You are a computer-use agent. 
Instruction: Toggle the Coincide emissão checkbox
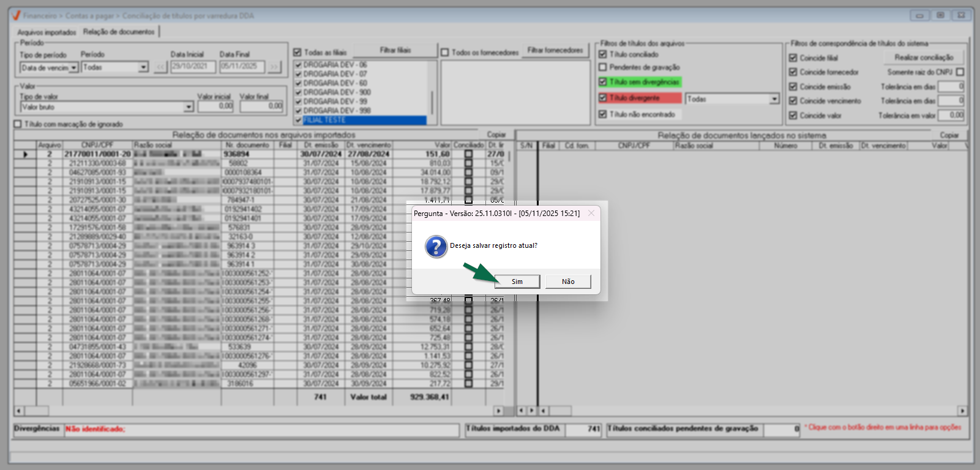point(793,87)
